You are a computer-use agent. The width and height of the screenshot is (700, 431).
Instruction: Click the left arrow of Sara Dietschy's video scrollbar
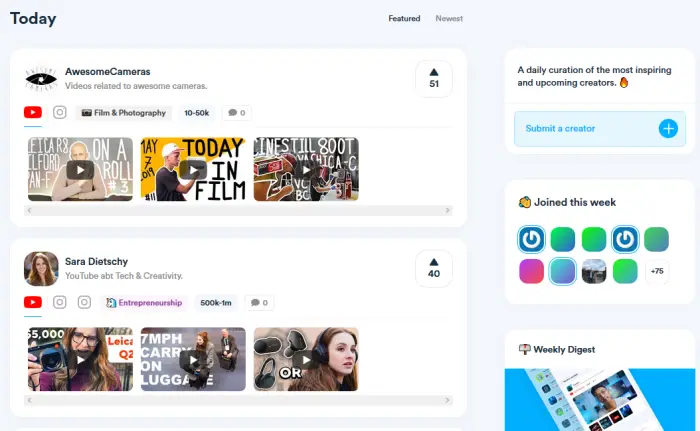[29, 400]
